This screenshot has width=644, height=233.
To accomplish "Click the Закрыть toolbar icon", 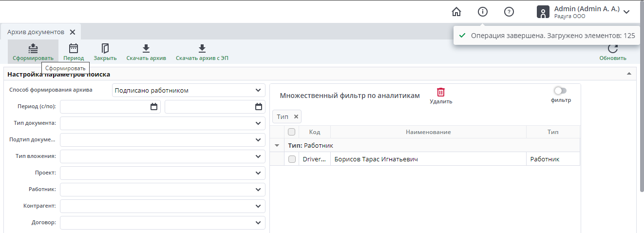I will click(x=105, y=48).
